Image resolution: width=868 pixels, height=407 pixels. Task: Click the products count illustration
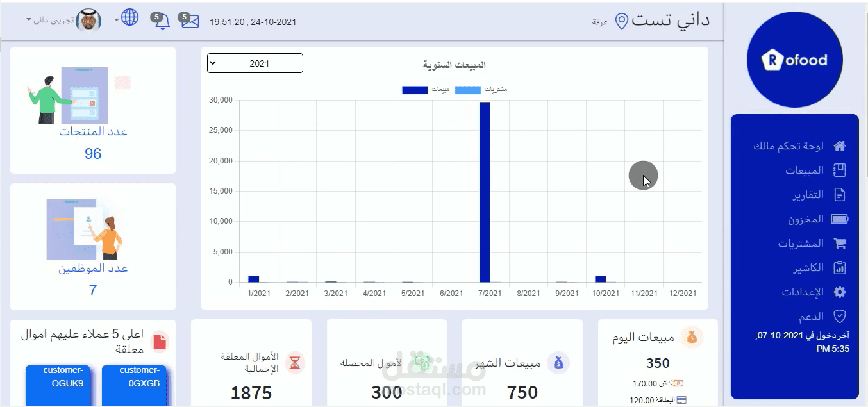coord(78,95)
